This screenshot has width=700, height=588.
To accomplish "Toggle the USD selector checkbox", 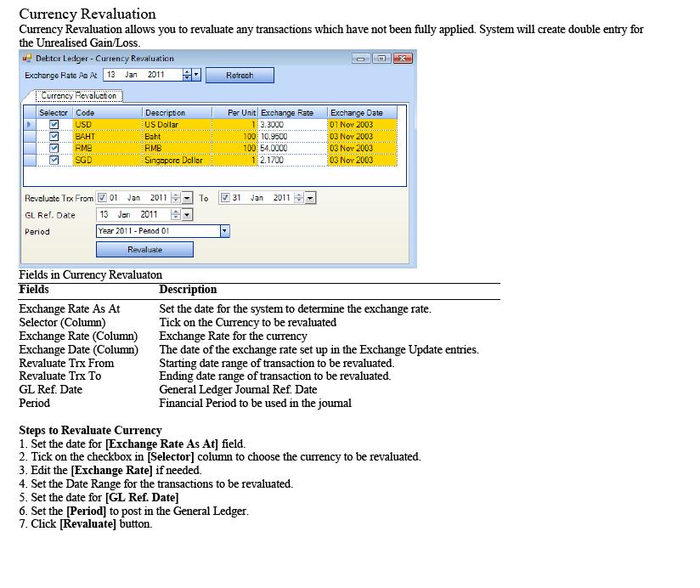I will (x=54, y=125).
